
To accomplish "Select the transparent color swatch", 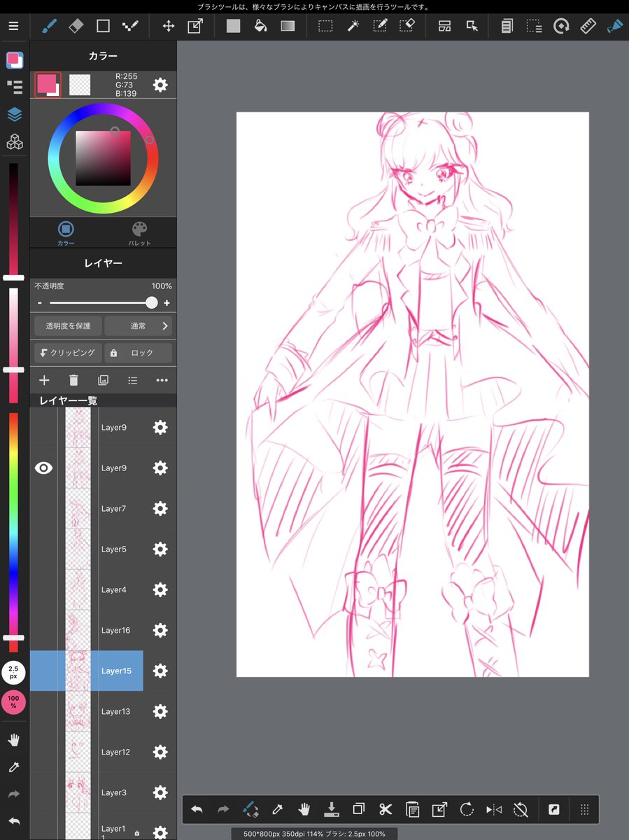I will point(80,85).
